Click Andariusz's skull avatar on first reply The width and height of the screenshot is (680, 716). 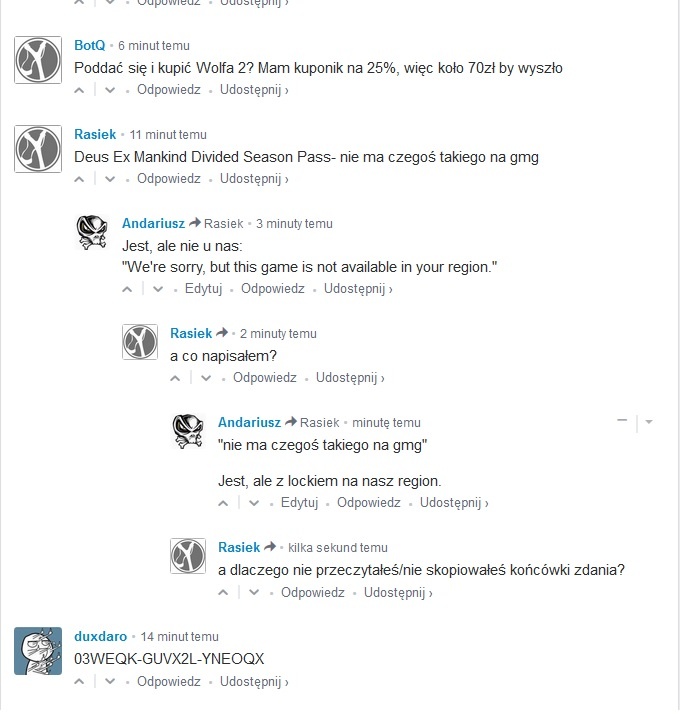[x=92, y=232]
